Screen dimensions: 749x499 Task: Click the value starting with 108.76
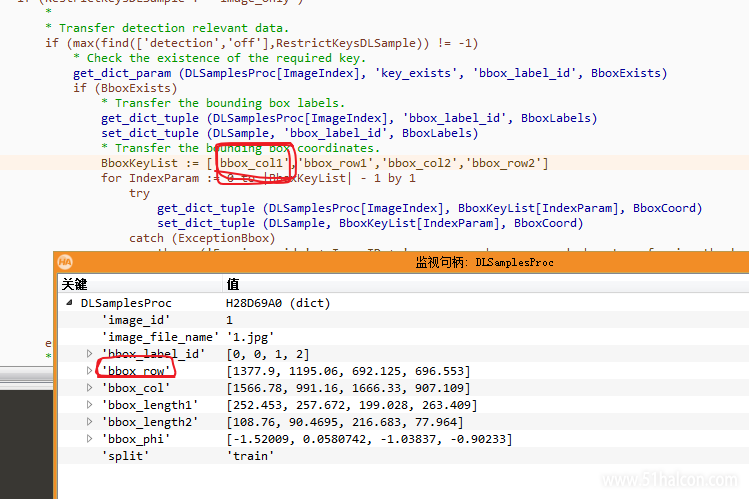[x=345, y=422]
